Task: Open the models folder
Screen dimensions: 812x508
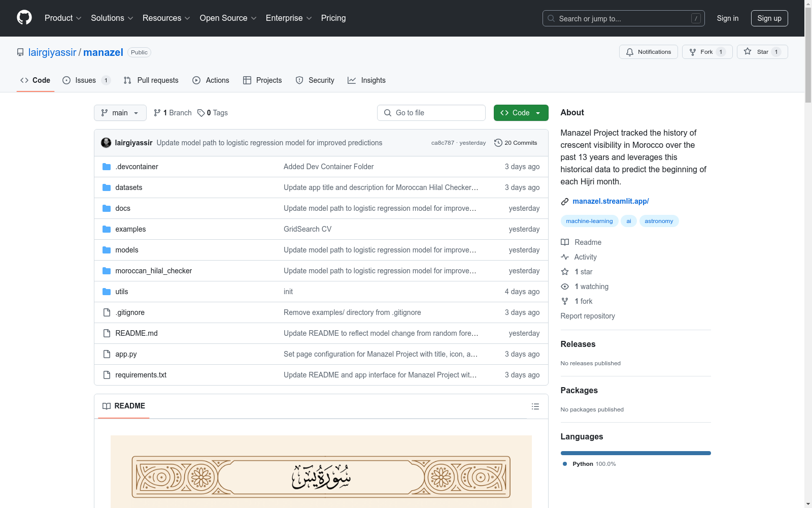Action: pyautogui.click(x=127, y=250)
